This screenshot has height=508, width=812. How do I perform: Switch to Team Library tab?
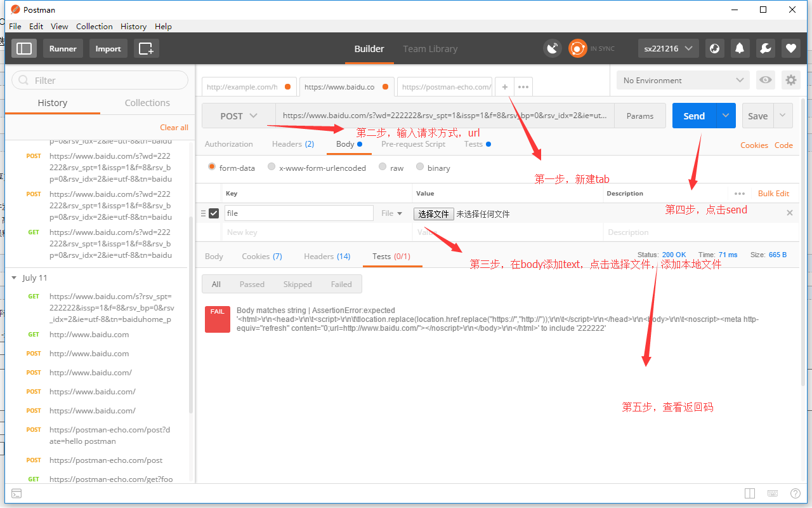point(430,48)
